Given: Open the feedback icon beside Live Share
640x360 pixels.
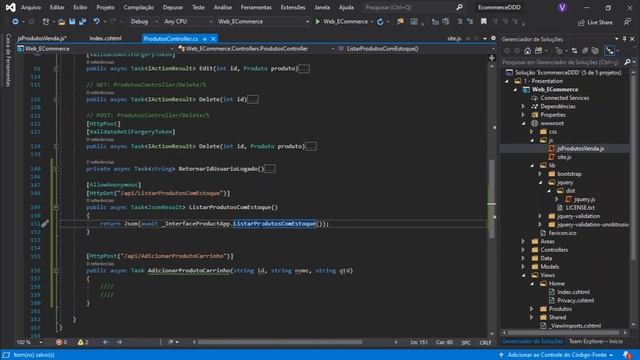Looking at the screenshot, I should tap(627, 22).
